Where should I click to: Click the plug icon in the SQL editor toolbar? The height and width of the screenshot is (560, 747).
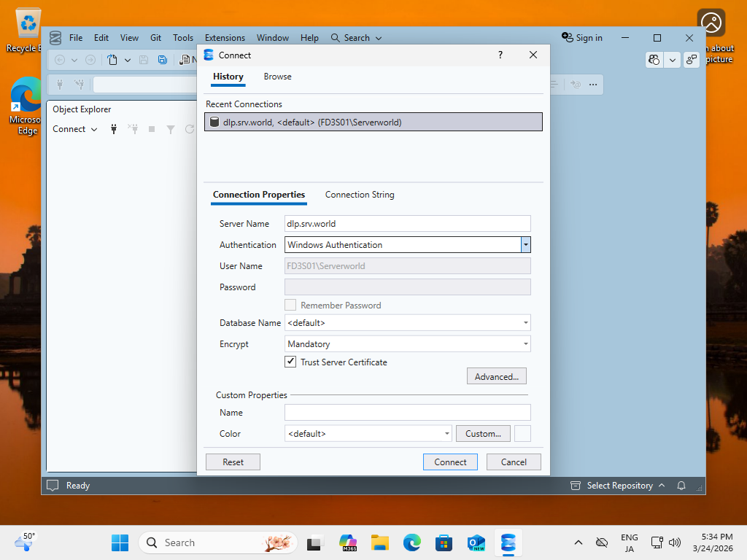(60, 85)
